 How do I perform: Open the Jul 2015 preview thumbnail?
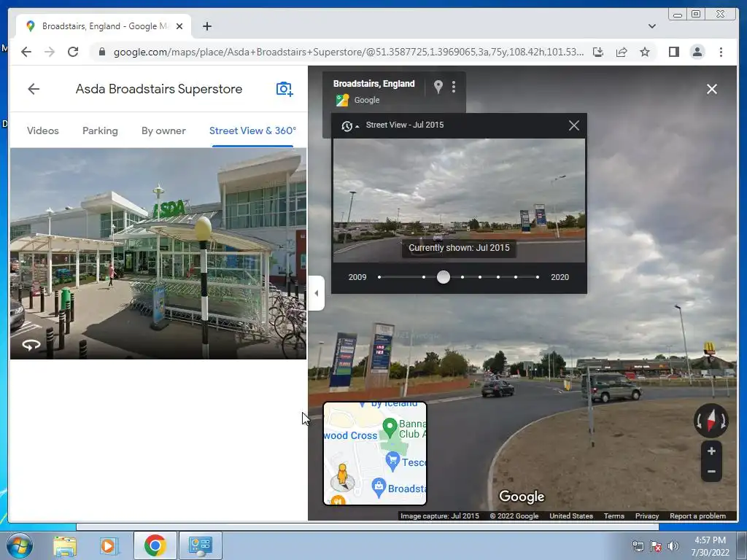(x=459, y=201)
